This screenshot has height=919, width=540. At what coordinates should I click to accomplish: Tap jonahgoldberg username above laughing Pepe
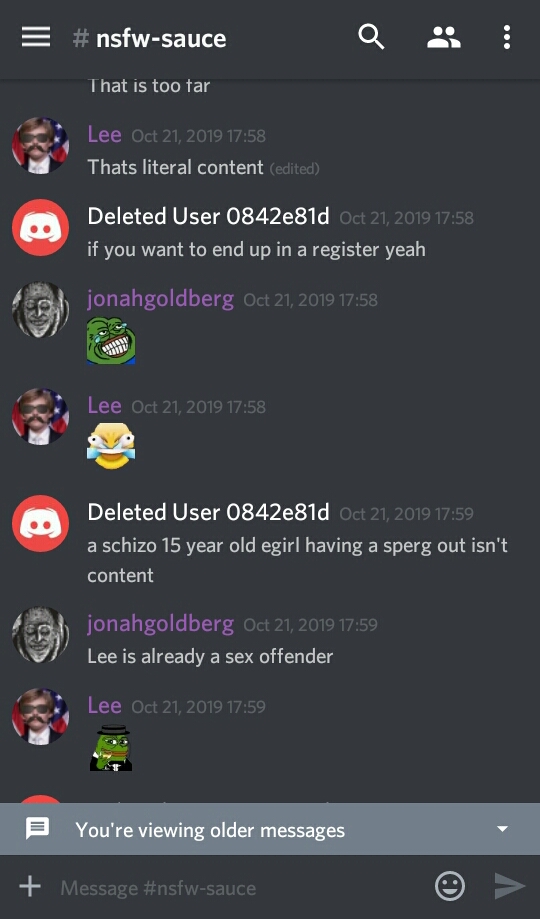tap(160, 299)
